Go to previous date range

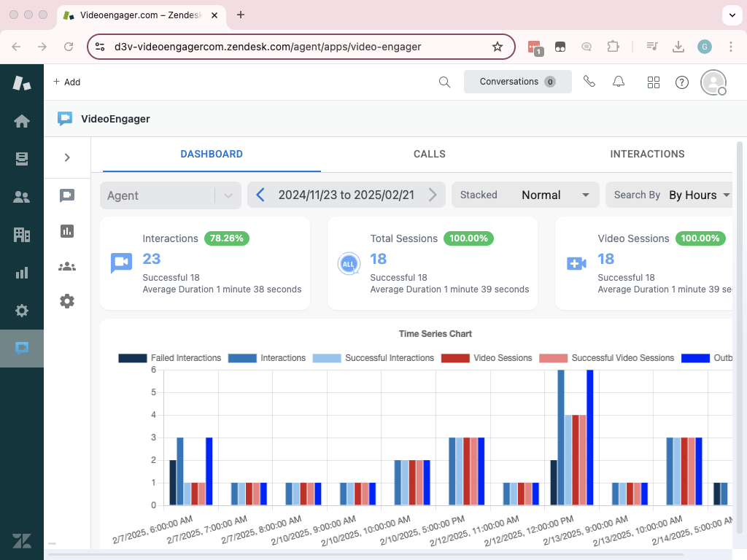(x=260, y=195)
